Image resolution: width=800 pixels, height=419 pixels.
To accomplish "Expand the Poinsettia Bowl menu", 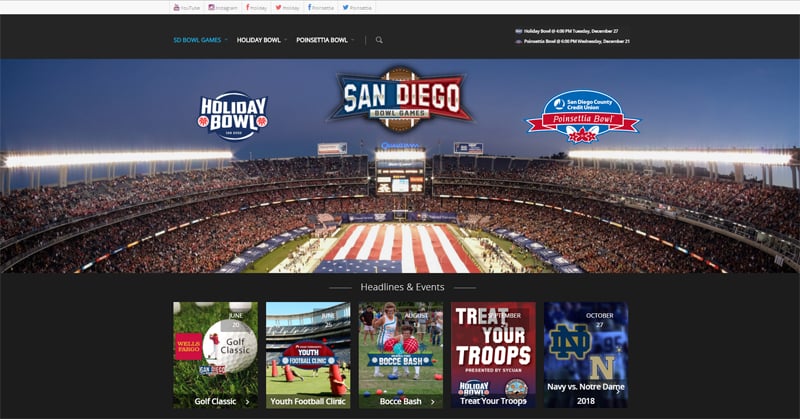I will 324,40.
